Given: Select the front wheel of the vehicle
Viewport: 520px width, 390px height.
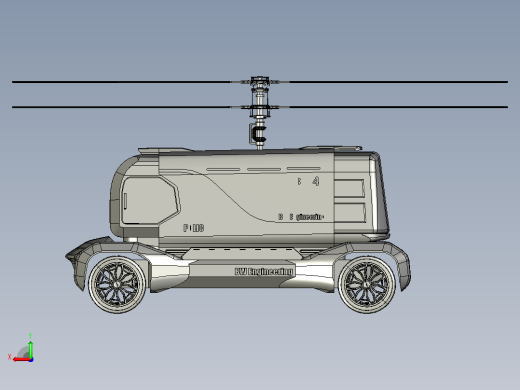Looking at the screenshot, I should coord(117,284).
